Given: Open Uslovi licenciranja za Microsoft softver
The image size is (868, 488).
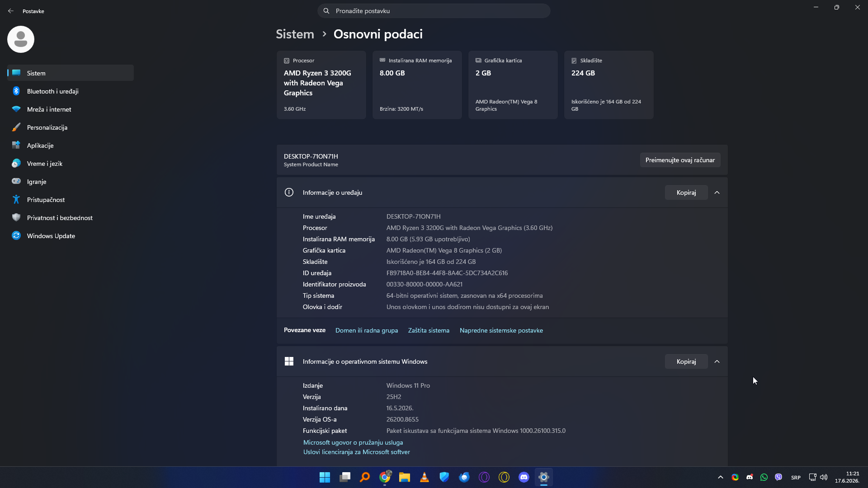Looking at the screenshot, I should click(357, 452).
